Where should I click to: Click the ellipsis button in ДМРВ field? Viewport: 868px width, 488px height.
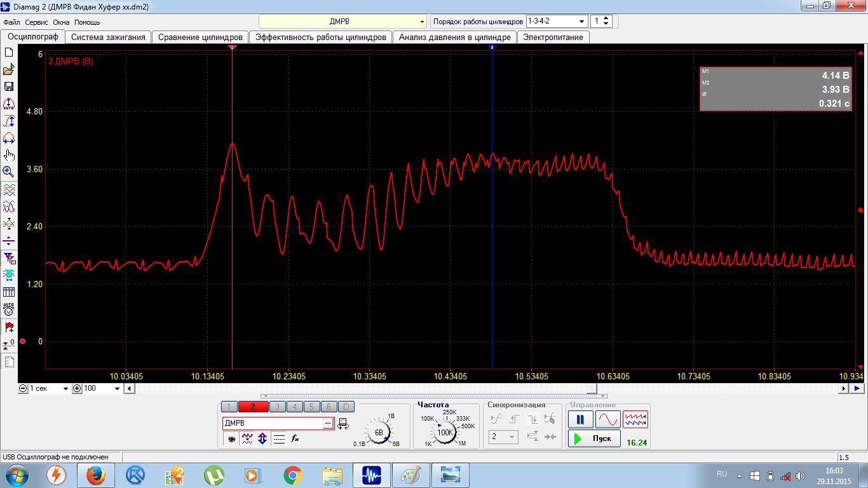click(328, 423)
